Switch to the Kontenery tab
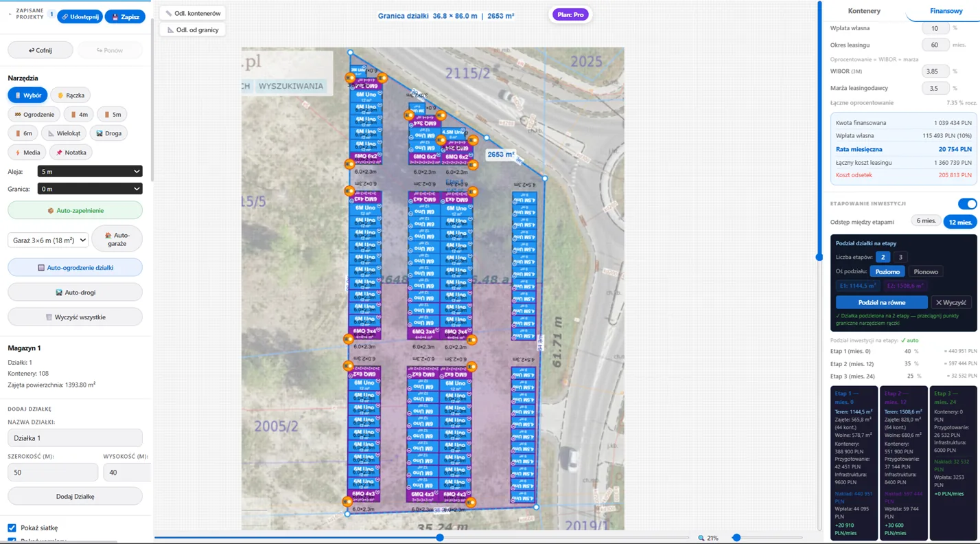 pos(864,11)
